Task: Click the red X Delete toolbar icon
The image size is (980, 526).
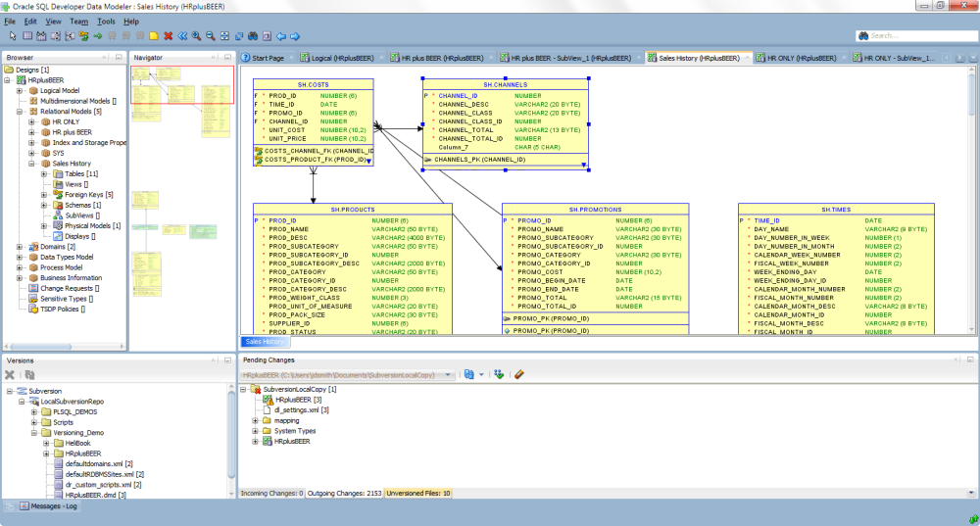Action: [x=169, y=36]
